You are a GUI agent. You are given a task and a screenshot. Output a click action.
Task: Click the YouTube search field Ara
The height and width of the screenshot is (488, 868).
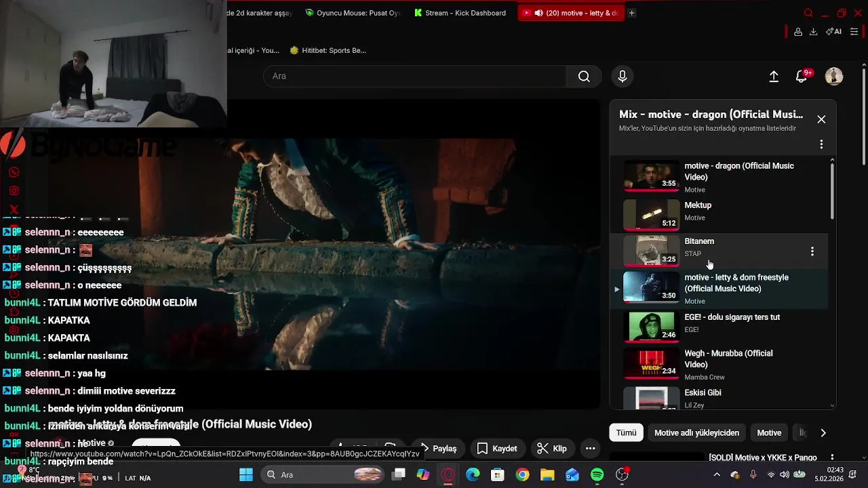415,77
